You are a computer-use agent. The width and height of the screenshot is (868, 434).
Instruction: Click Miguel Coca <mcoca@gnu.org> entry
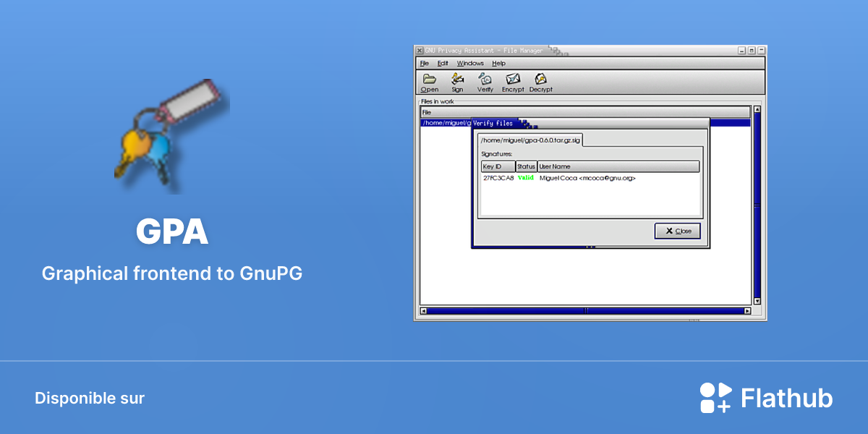[587, 177]
